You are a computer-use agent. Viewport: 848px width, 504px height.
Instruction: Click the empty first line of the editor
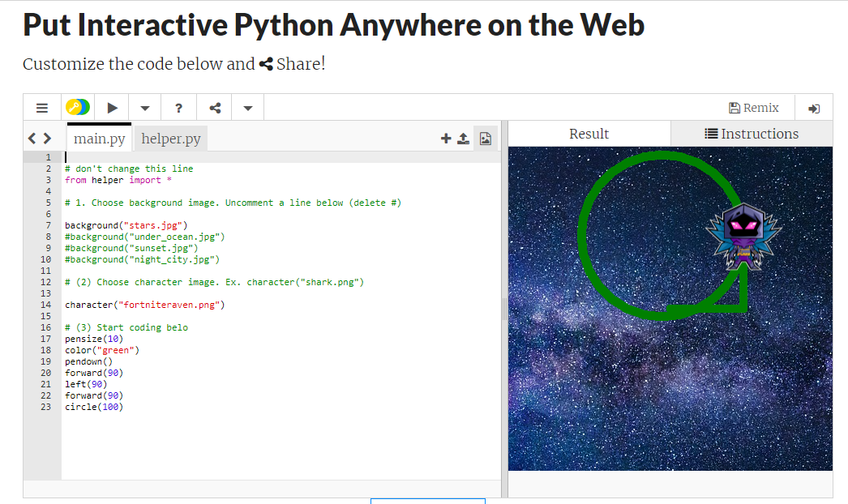281,157
